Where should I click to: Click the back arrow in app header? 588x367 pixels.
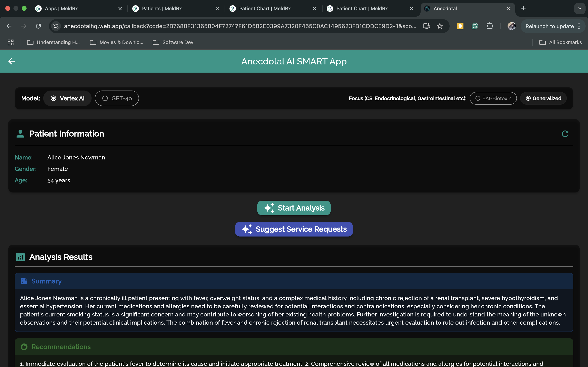[11, 61]
